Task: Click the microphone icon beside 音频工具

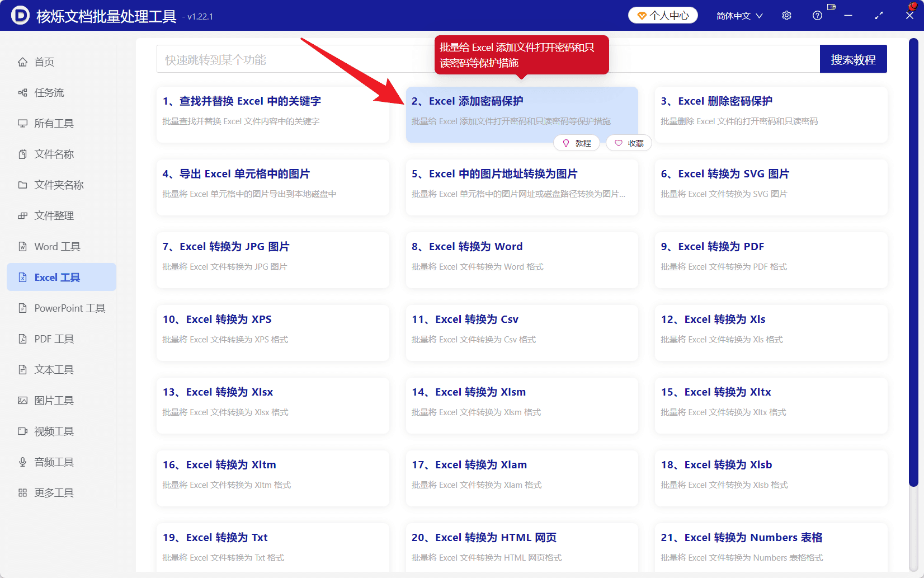Action: (x=22, y=462)
